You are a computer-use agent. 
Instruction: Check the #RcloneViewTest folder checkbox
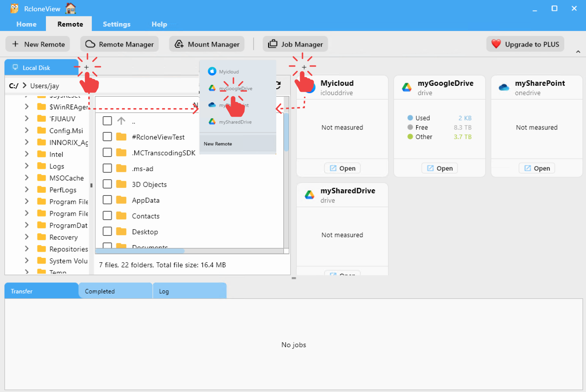tap(107, 137)
